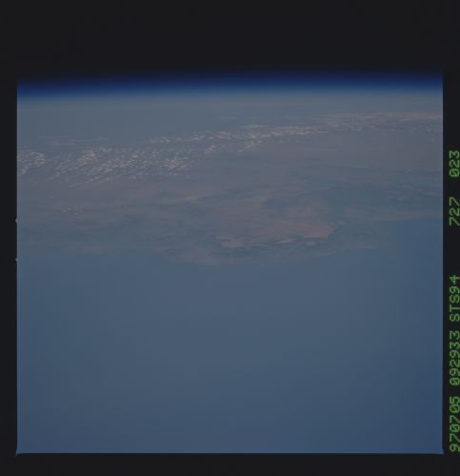Click the time stamp "092933"
Screen dimensions: 460x476
point(454,358)
